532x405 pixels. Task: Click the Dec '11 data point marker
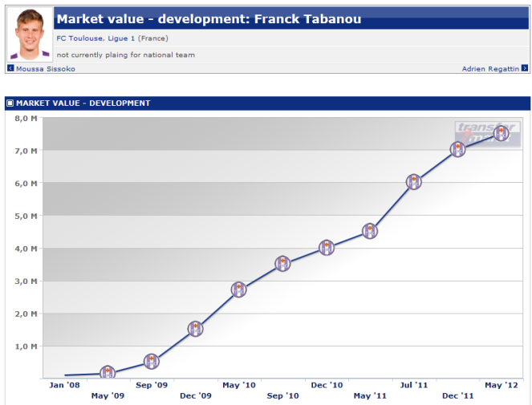click(457, 149)
